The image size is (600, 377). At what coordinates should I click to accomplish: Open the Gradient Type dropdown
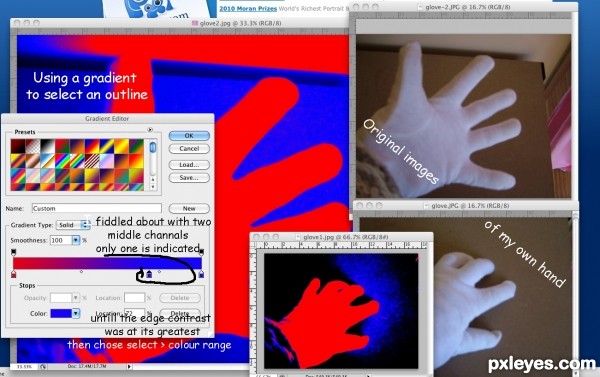click(73, 225)
